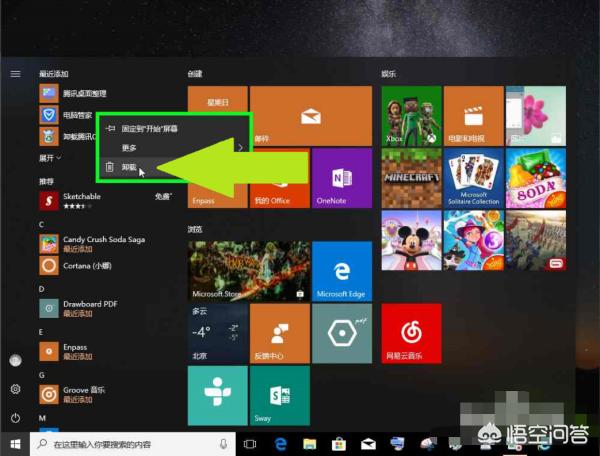The image size is (600, 456).
Task: Click the Power button icon
Action: (15, 417)
